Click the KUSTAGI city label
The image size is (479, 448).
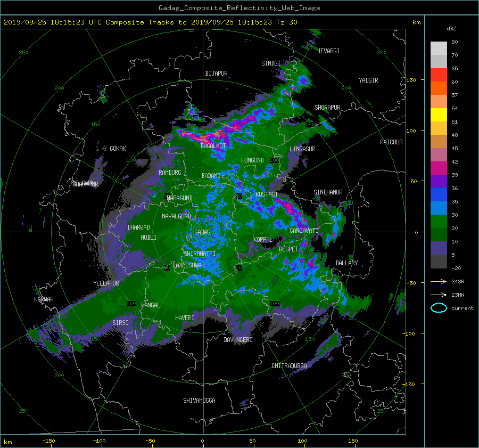coord(267,194)
